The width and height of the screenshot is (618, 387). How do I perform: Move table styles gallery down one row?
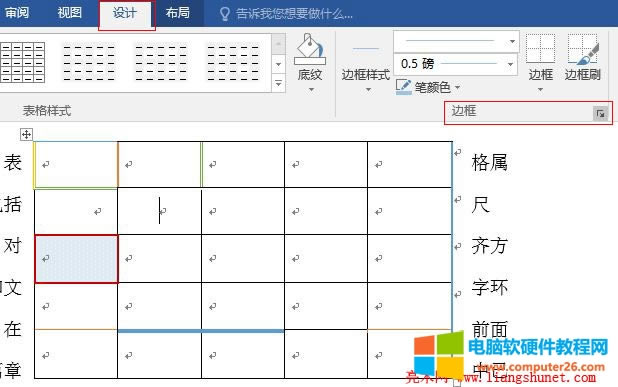[279, 64]
